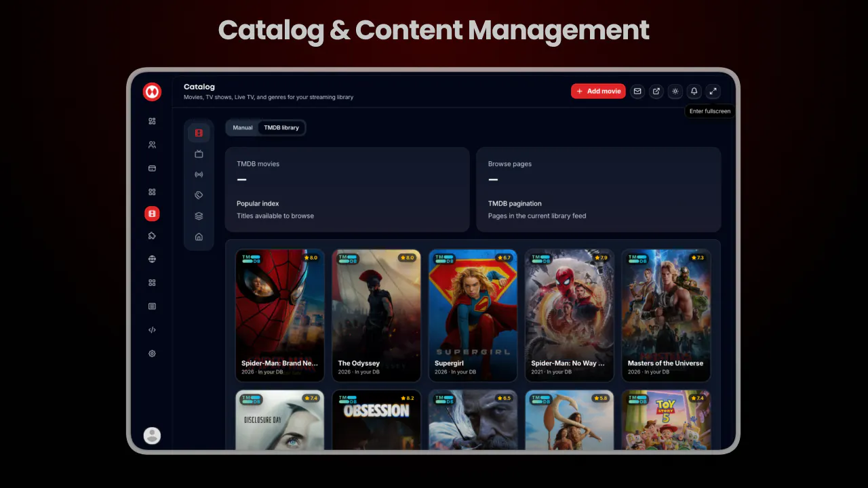Click "2026 · In your DB" under Supergirl
This screenshot has height=488, width=868.
point(455,372)
